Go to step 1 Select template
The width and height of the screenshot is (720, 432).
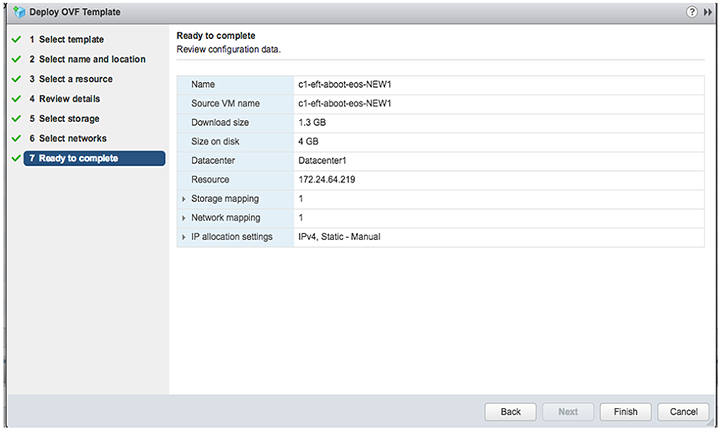tap(67, 39)
